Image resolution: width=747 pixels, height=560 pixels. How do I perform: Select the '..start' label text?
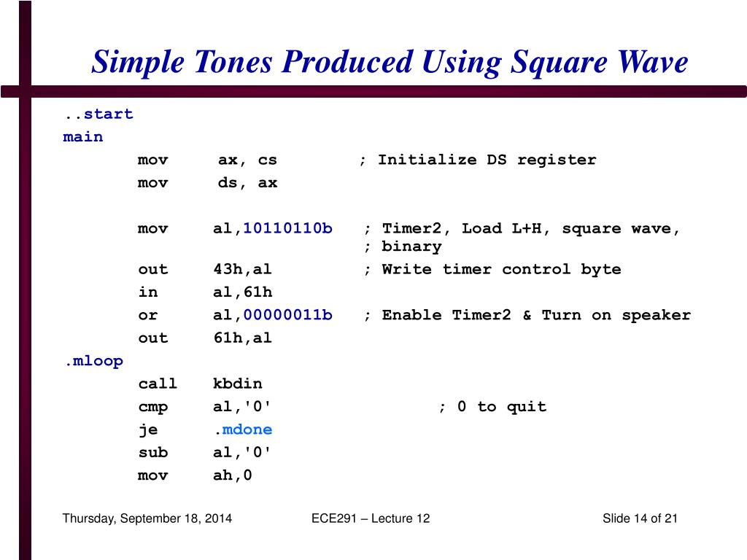[98, 114]
